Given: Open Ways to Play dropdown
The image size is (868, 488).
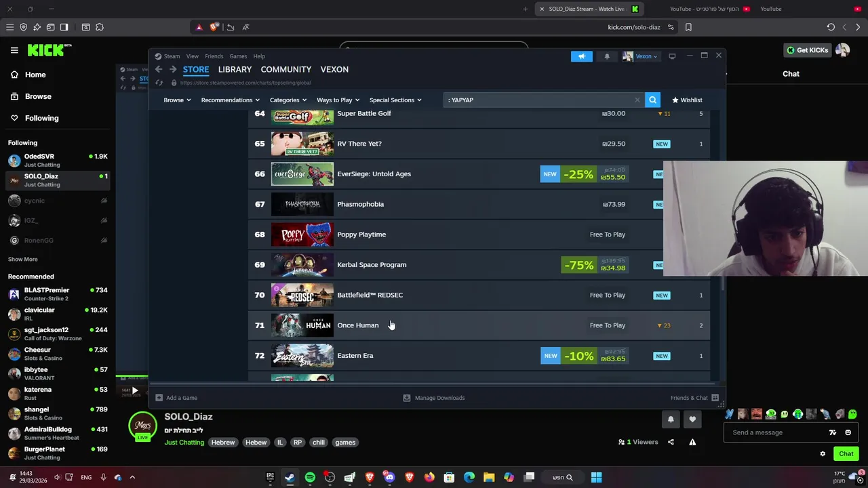Looking at the screenshot, I should (x=338, y=100).
